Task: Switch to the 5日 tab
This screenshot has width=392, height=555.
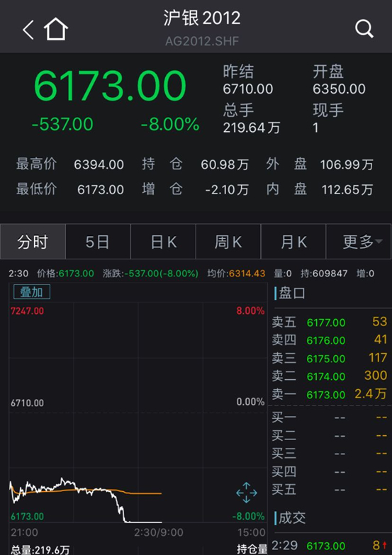Action: (x=98, y=242)
